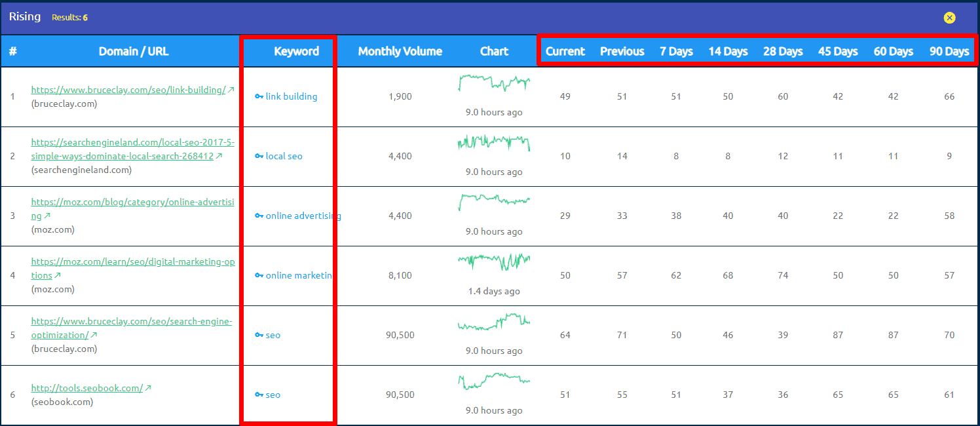Sort by the Domain / URL column header
This screenshot has width=980, height=426.
[134, 51]
